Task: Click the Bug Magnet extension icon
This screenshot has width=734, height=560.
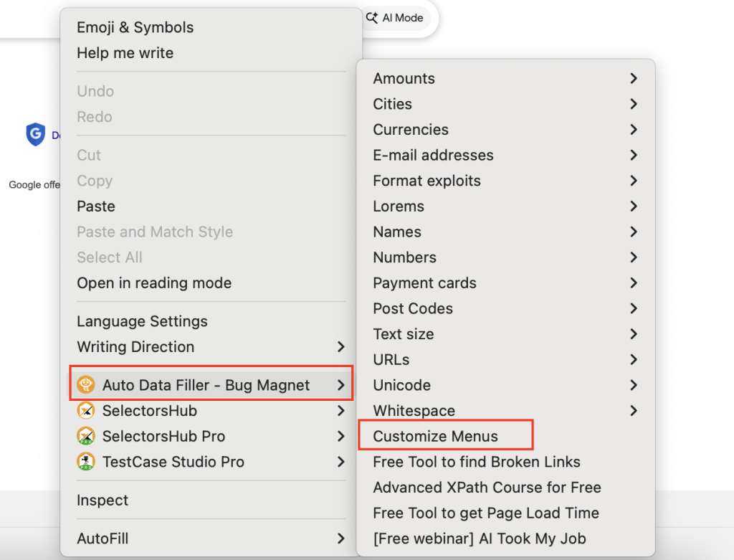Action: [x=85, y=384]
